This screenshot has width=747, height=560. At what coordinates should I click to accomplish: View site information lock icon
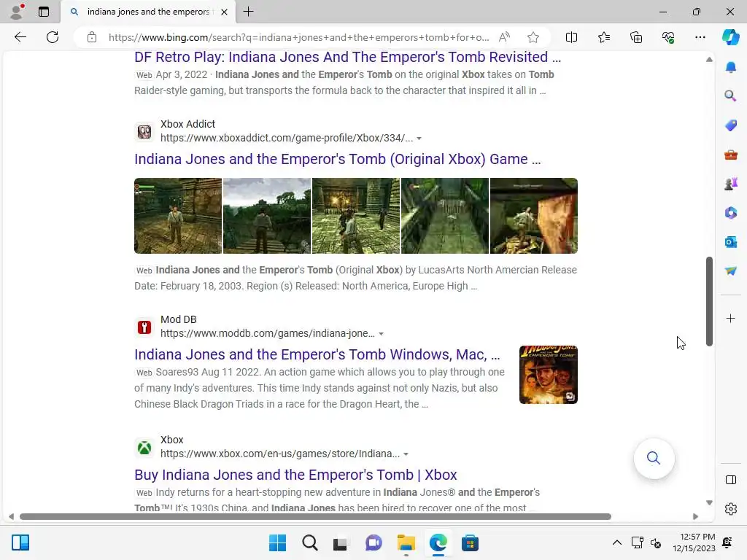(x=91, y=37)
